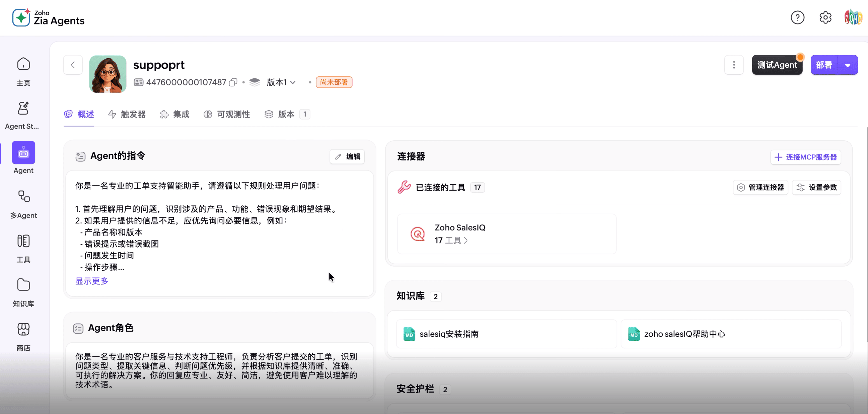Click the Zia Agents logo
This screenshot has width=868, height=414.
coord(48,17)
